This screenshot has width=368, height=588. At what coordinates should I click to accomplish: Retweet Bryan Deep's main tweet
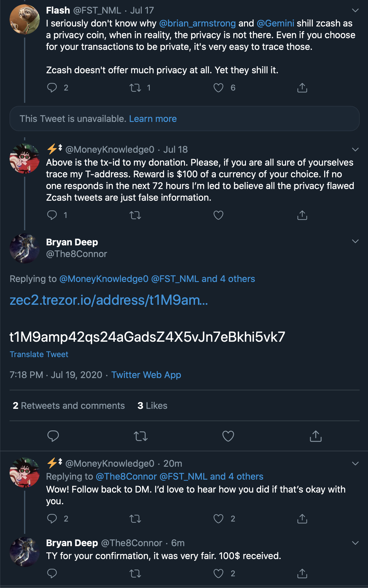pyautogui.click(x=141, y=436)
